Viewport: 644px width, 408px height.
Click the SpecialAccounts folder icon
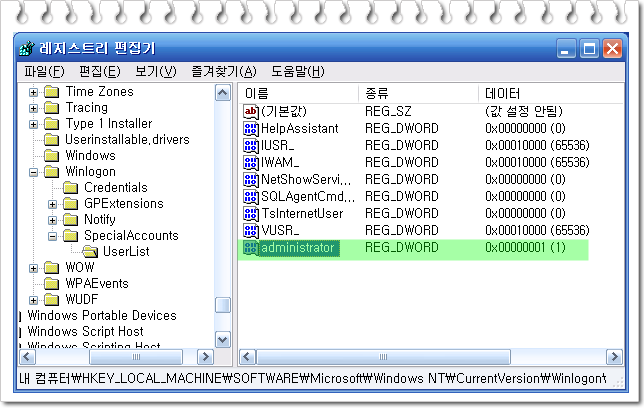click(70, 236)
